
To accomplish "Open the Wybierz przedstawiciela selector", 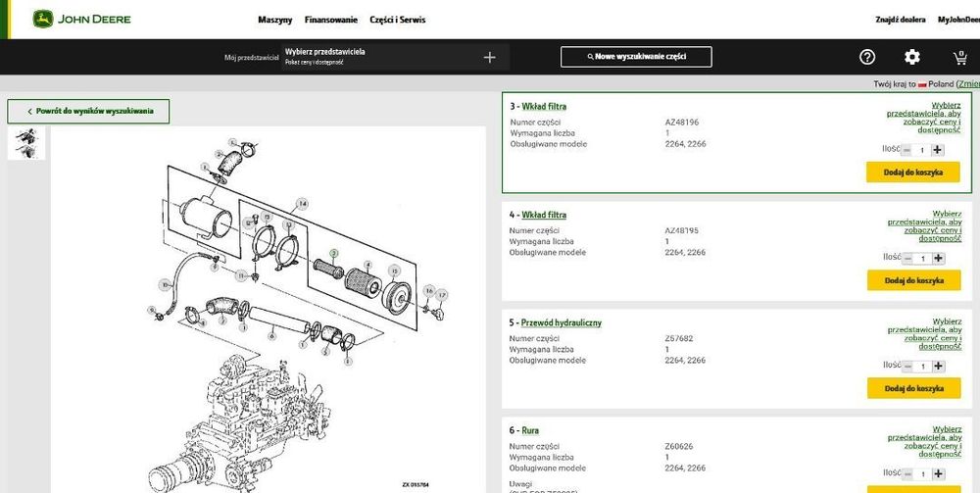I will [x=395, y=57].
